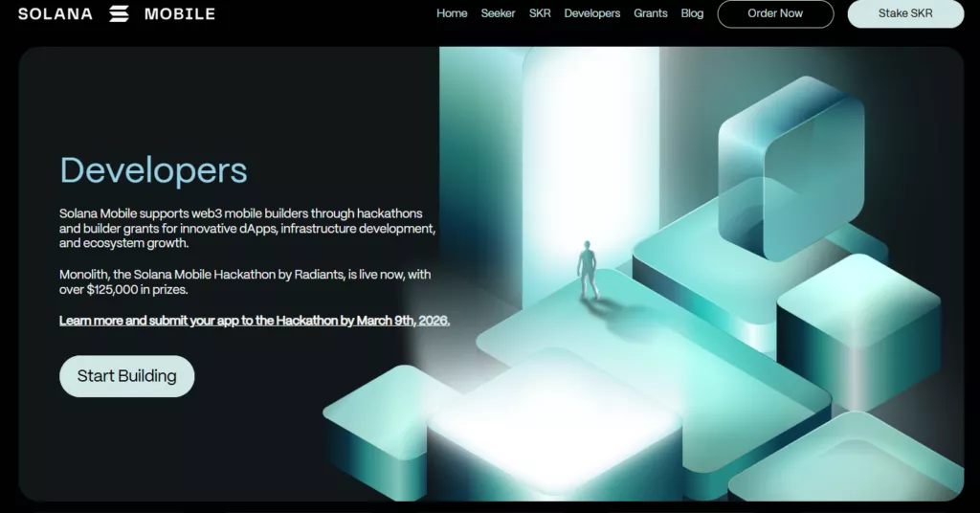Click the Order Now outlined button
This screenshot has width=980, height=513.
coord(775,13)
